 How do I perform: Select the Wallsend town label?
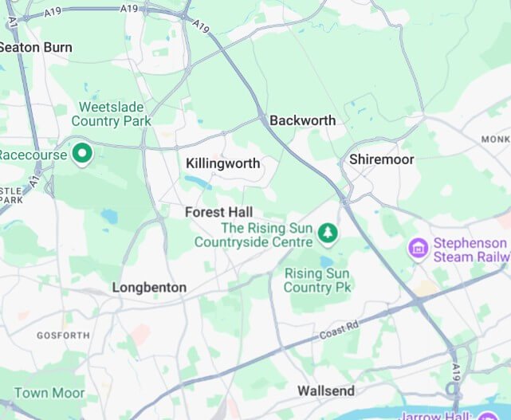[326, 391]
